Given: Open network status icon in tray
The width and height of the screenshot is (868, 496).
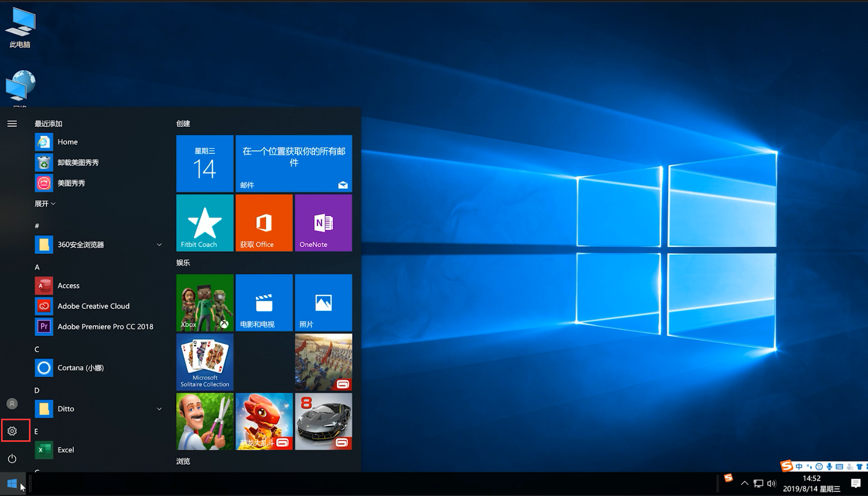Looking at the screenshot, I should click(x=759, y=483).
